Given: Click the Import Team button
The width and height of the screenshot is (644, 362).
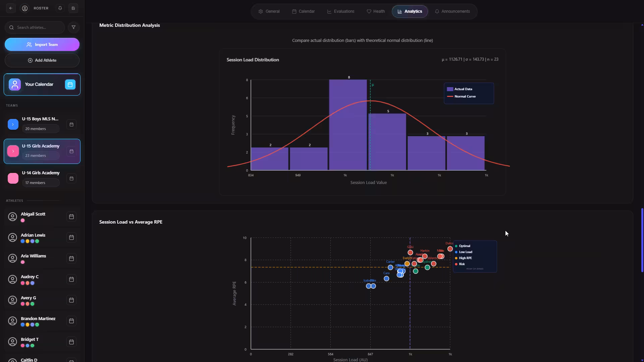Looking at the screenshot, I should pos(42,45).
